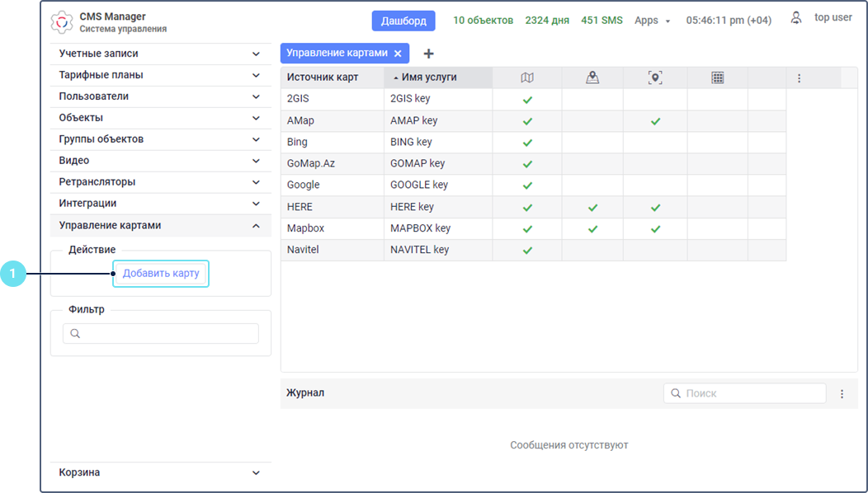
Task: Click the Дашборд button
Action: 403,21
